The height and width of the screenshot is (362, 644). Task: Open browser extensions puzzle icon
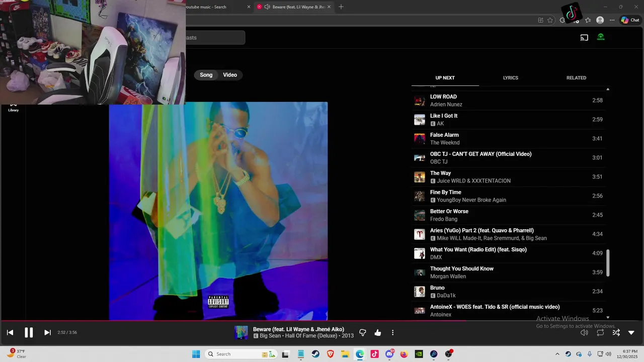[x=562, y=20]
